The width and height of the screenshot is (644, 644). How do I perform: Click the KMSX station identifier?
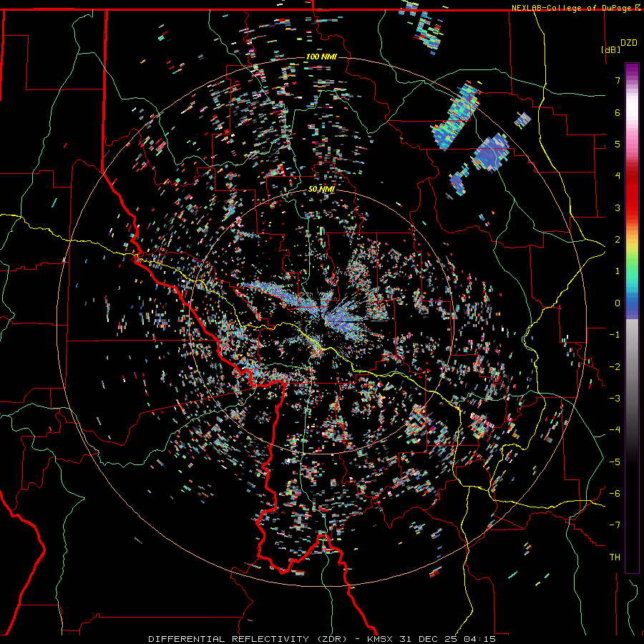pyautogui.click(x=381, y=639)
